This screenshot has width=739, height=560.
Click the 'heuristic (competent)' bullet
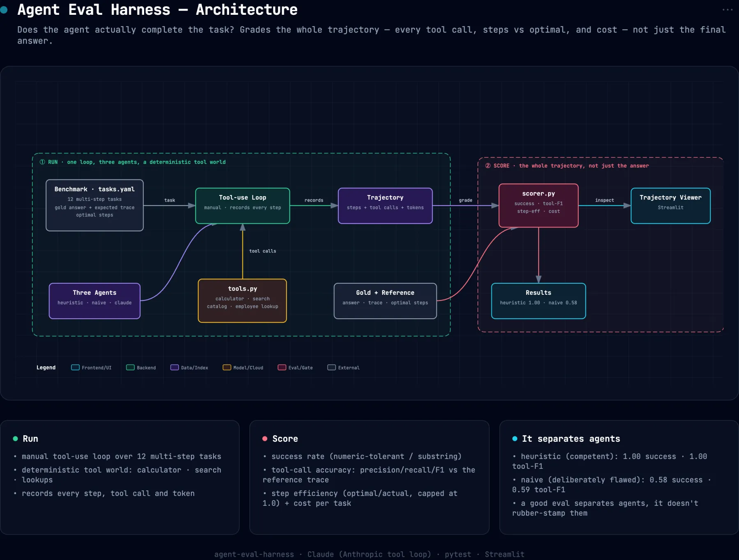click(609, 461)
